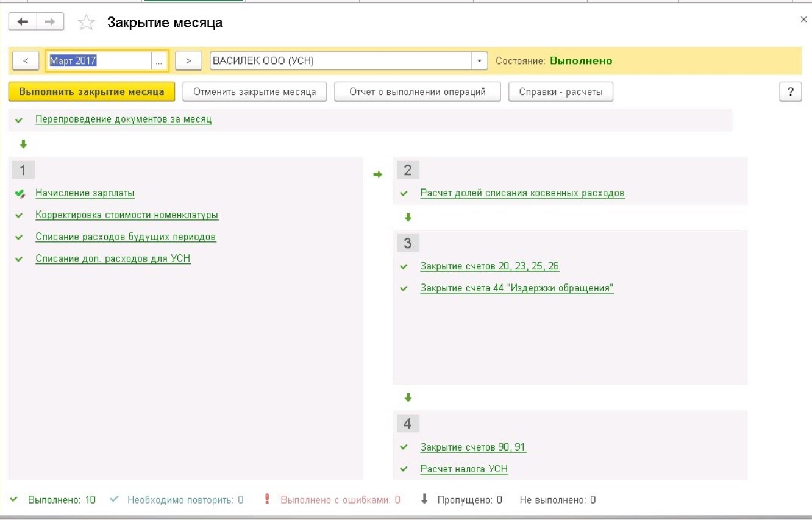
Task: Open period picker with the ellipsis button
Action: tap(160, 61)
